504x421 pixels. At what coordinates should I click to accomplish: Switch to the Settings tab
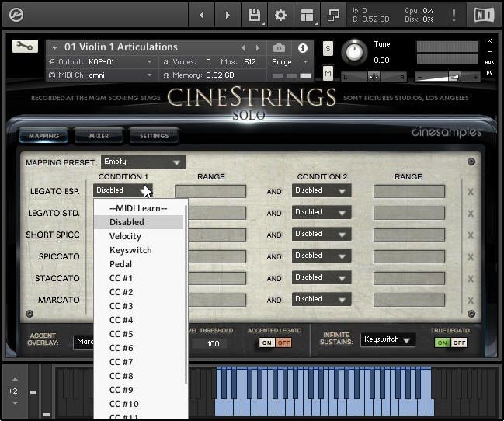point(155,136)
